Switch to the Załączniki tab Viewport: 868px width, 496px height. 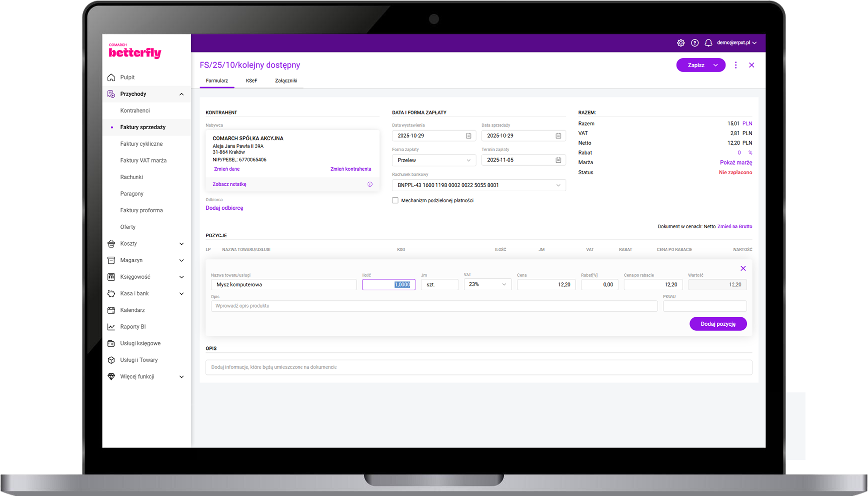tap(286, 81)
